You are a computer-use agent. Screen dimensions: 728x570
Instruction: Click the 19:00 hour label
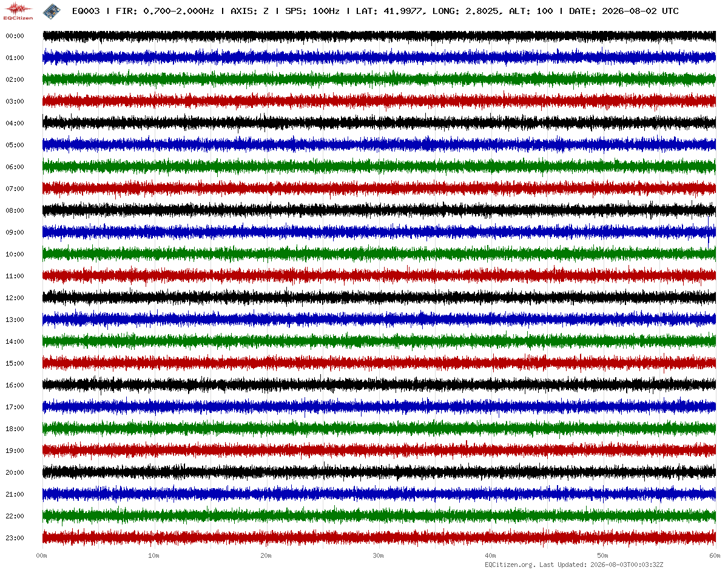[15, 451]
